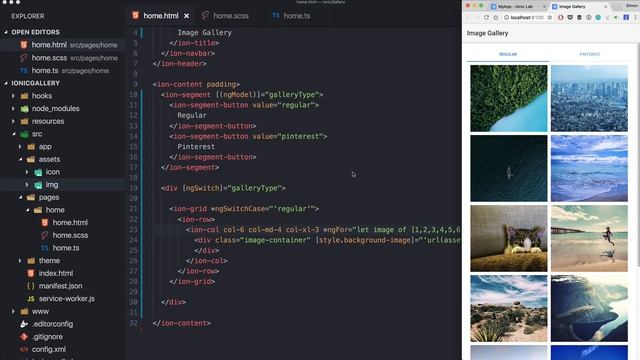Viewport: 640px width, 360px height.
Task: Collapse the pages folder
Action: point(20,197)
